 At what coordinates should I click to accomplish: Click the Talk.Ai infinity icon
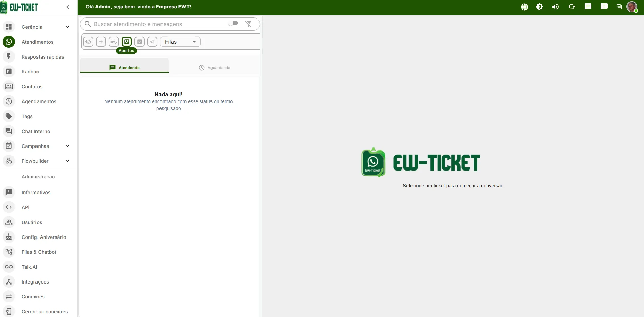9,267
